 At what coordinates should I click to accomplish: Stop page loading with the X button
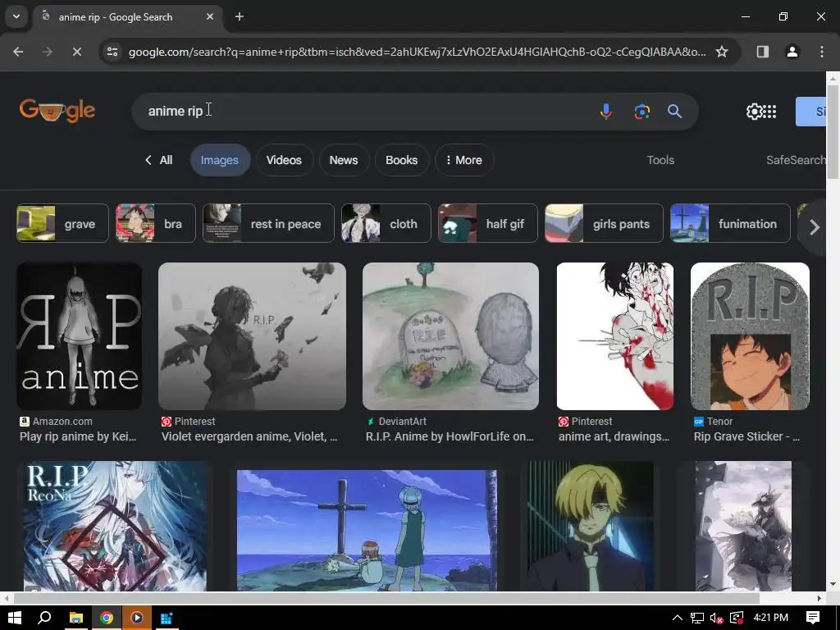click(x=76, y=52)
